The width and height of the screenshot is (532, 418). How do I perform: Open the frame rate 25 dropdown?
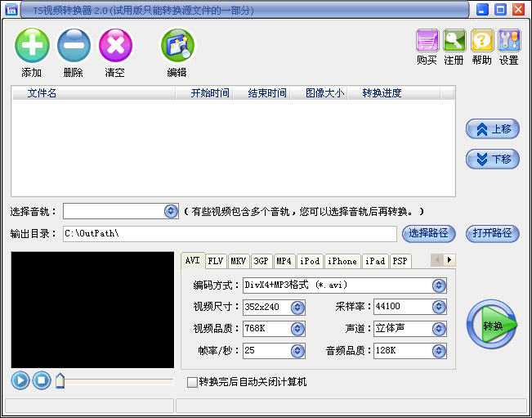[297, 351]
